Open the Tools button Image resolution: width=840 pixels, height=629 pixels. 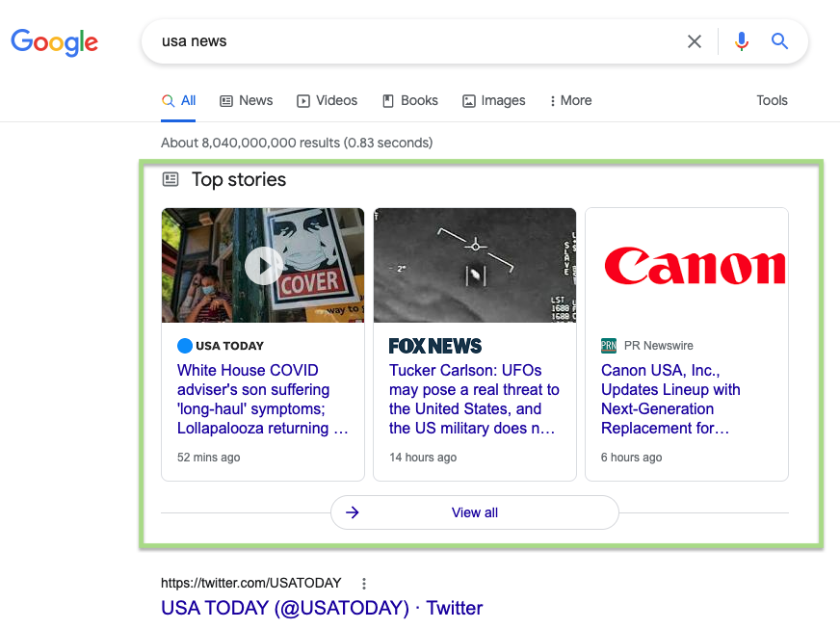(772, 101)
